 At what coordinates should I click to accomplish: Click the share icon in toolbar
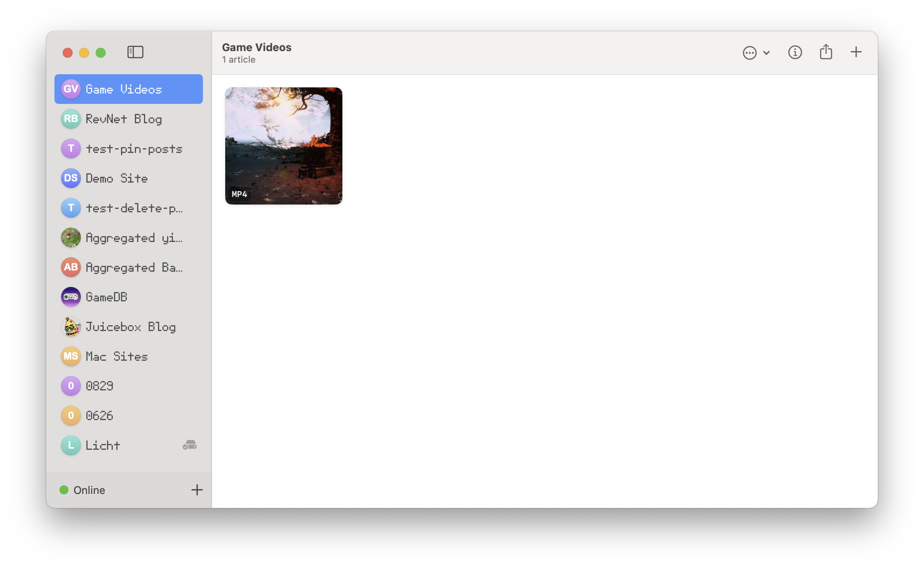(x=826, y=52)
